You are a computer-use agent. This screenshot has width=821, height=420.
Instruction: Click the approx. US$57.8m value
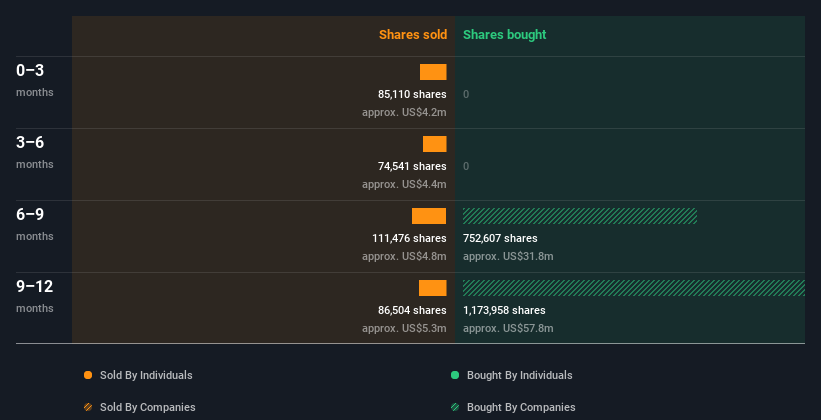508,328
